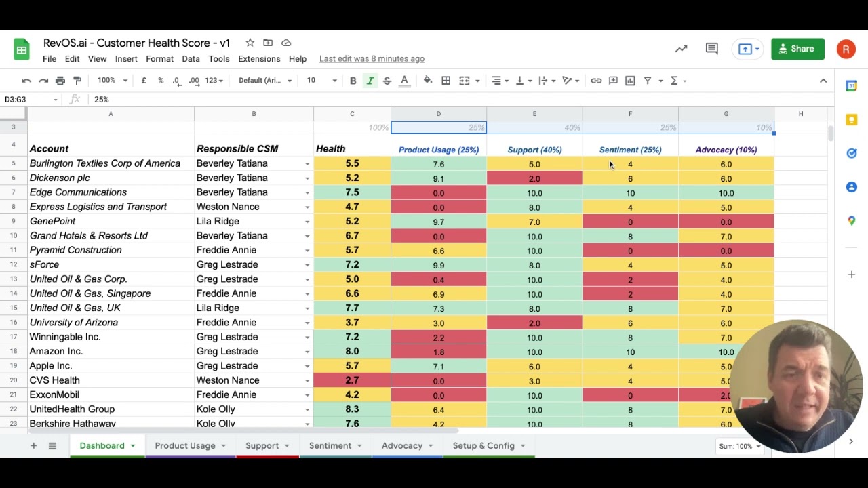Format as currency pound sign

click(x=144, y=81)
